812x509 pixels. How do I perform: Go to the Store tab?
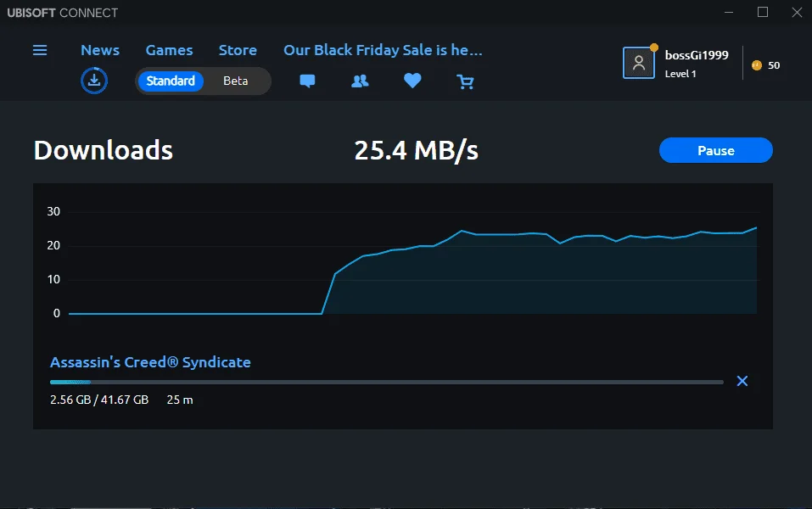point(238,50)
